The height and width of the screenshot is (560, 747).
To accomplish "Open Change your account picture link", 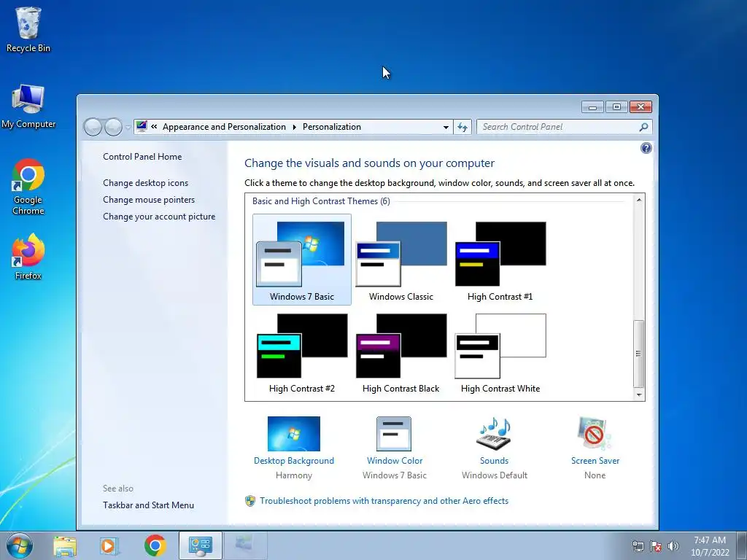I will (x=159, y=216).
